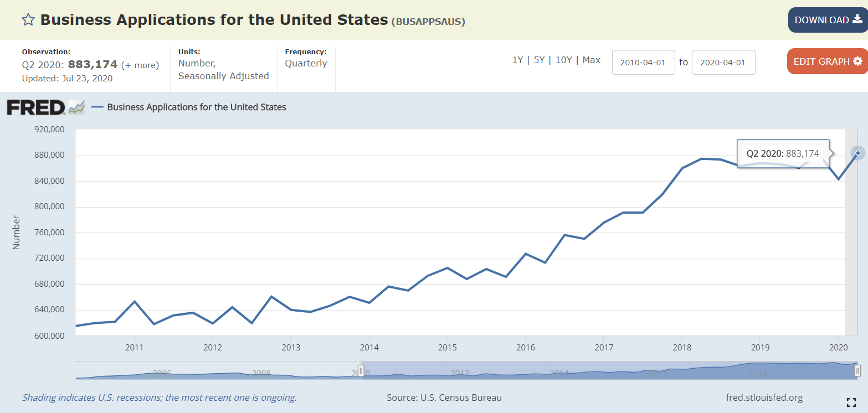This screenshot has width=868, height=413.
Task: Click the navigator timeline selected region
Action: tap(609, 370)
